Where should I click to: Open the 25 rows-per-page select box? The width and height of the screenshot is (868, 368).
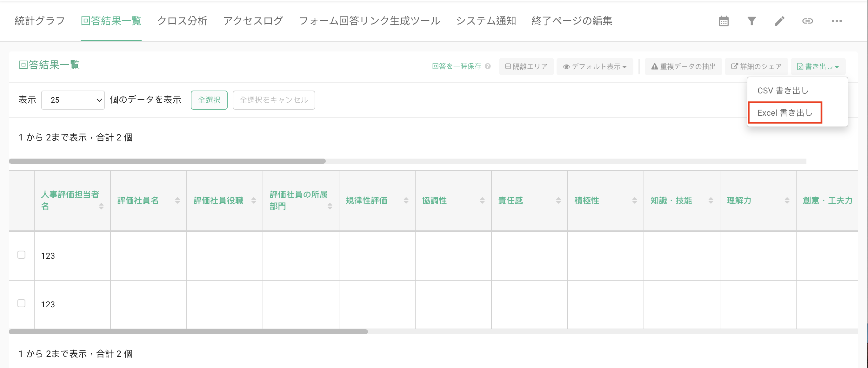pyautogui.click(x=73, y=100)
